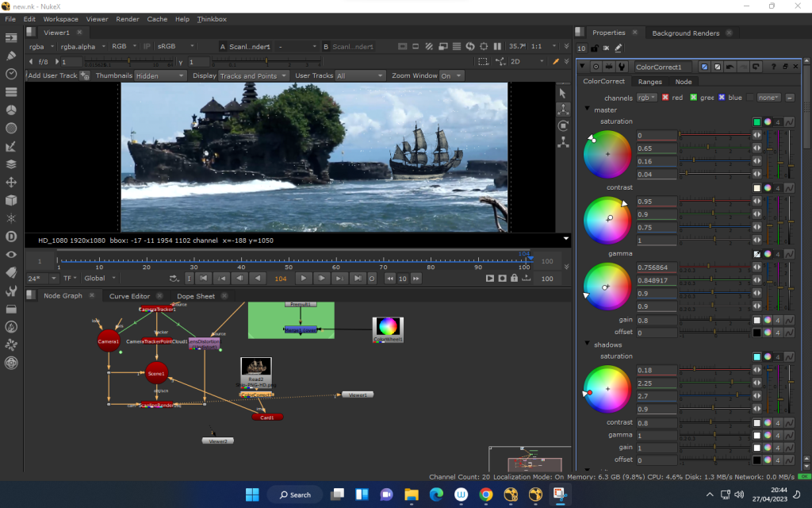
Task: Click the play backward button
Action: [x=258, y=279]
